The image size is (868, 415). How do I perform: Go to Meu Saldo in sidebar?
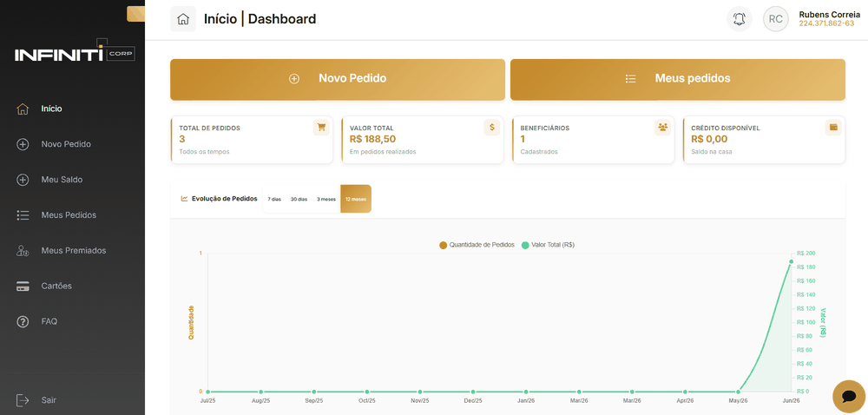coord(62,180)
